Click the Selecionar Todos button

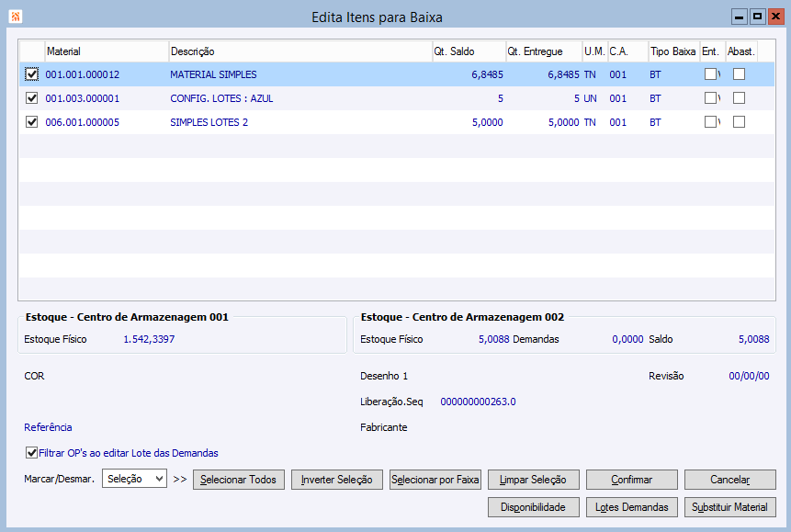click(239, 480)
